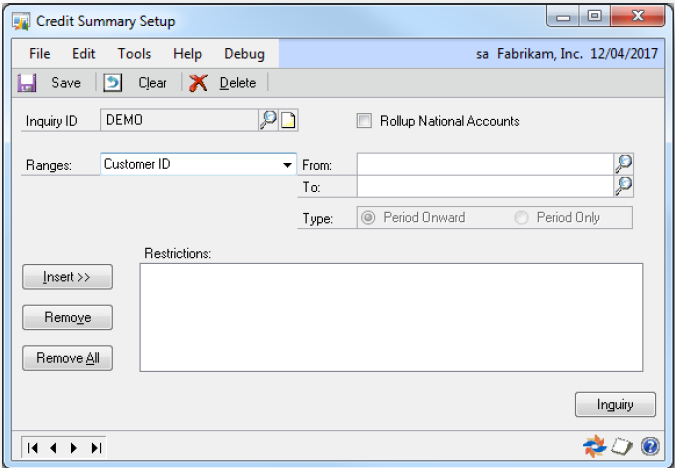This screenshot has height=468, width=675.
Task: Open Inquiry ID lookup magnifier
Action: pyautogui.click(x=268, y=121)
